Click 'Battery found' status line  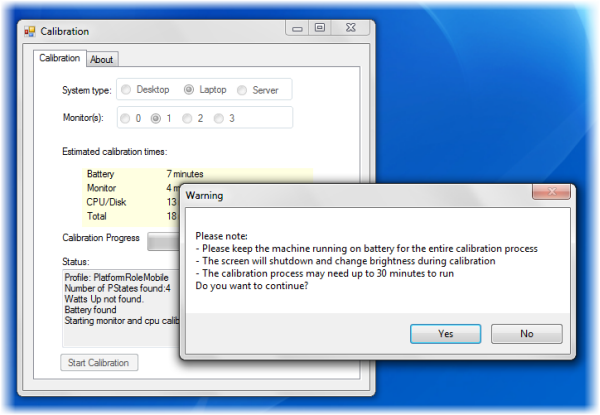(90, 310)
